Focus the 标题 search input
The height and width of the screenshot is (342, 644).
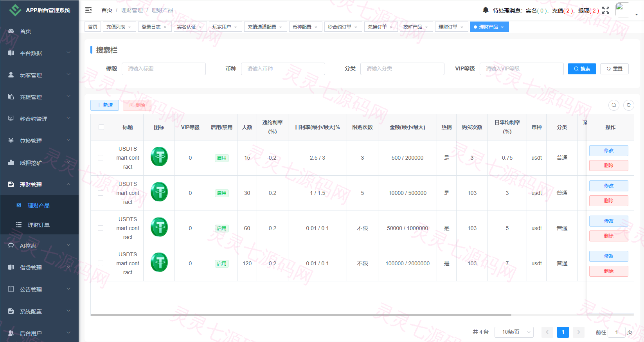pyautogui.click(x=164, y=69)
